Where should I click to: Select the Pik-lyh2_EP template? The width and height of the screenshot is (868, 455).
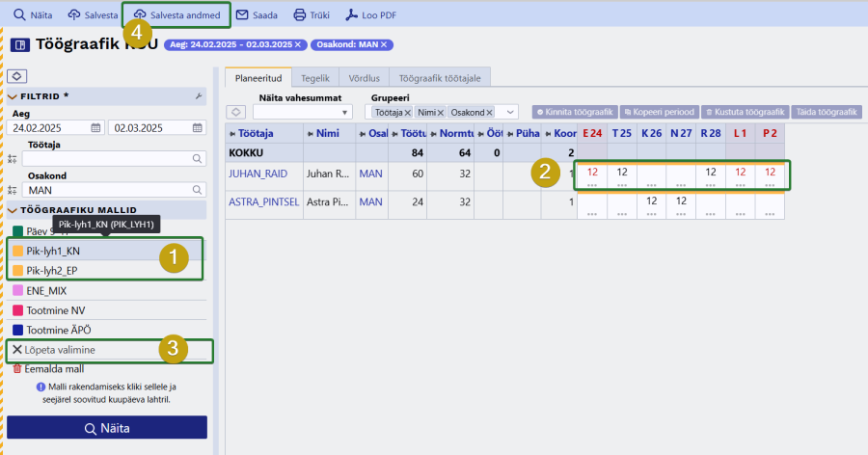pyautogui.click(x=105, y=271)
